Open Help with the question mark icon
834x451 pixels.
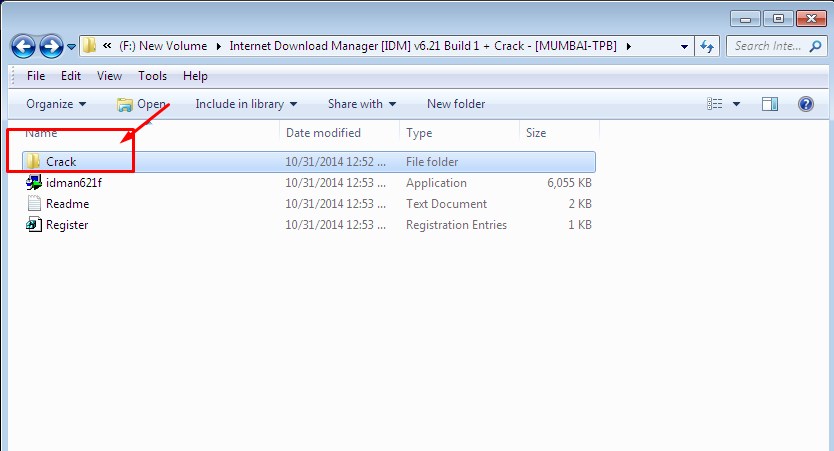[805, 104]
